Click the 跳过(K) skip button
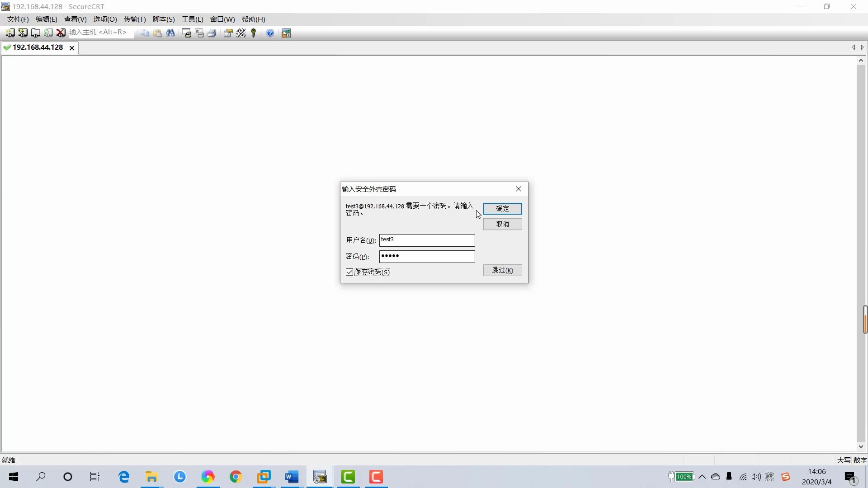 pyautogui.click(x=503, y=270)
